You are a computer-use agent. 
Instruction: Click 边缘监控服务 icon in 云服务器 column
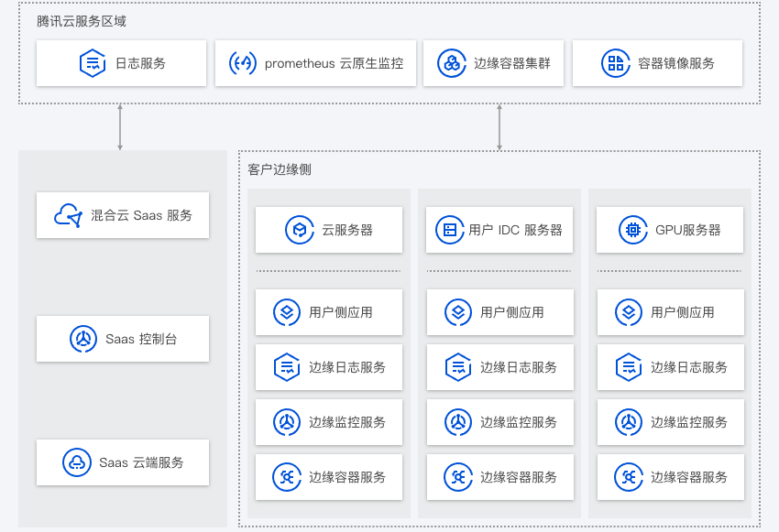287,422
